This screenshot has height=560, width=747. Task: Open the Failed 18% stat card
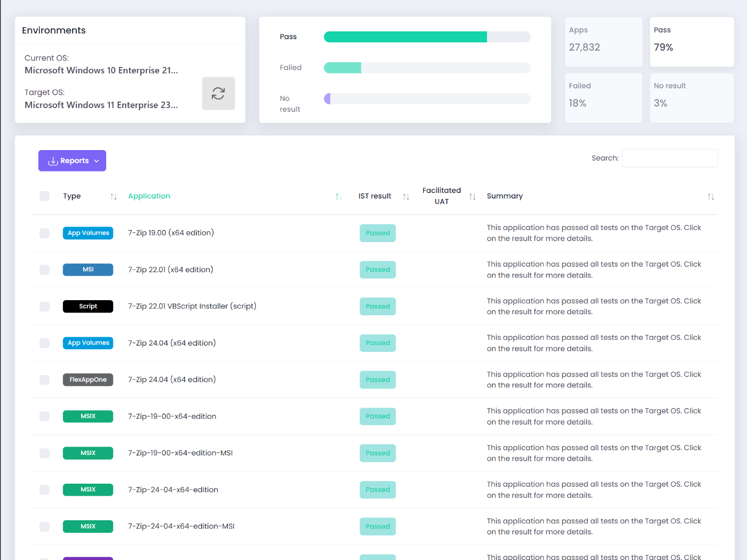click(603, 98)
